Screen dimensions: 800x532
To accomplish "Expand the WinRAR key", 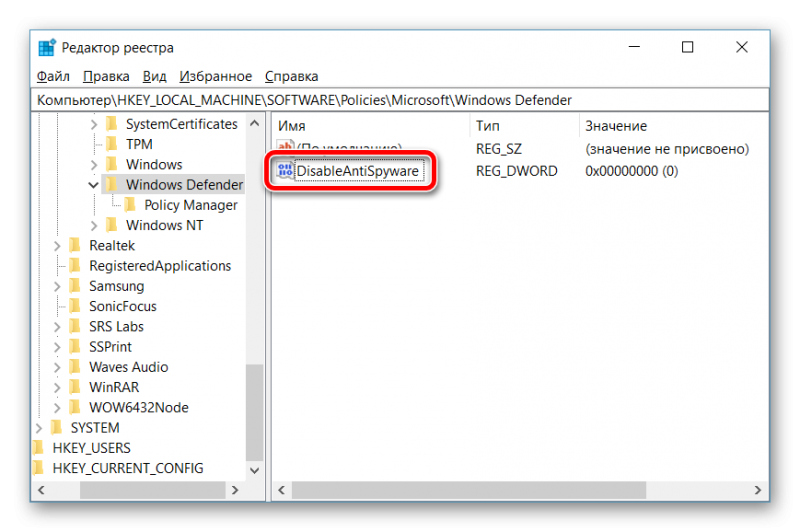I will click(x=57, y=388).
